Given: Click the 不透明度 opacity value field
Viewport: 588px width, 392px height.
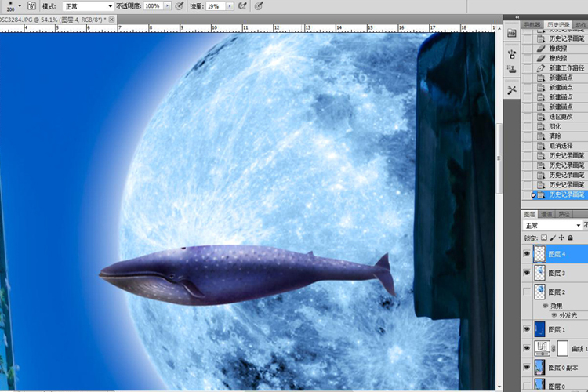Looking at the screenshot, I should point(154,6).
